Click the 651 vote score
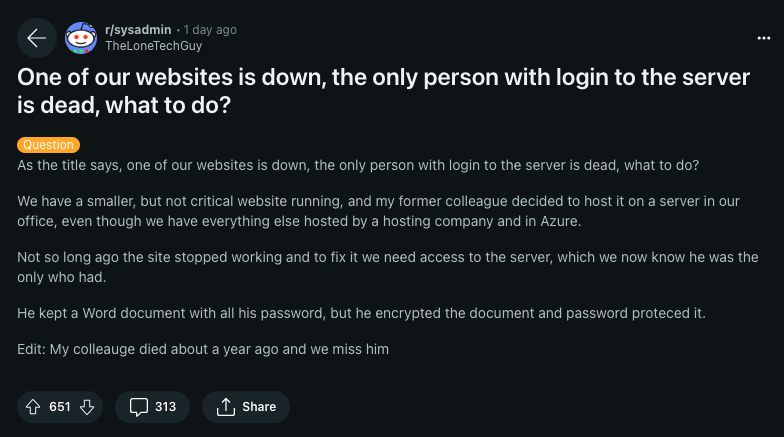784x437 pixels. tap(60, 406)
